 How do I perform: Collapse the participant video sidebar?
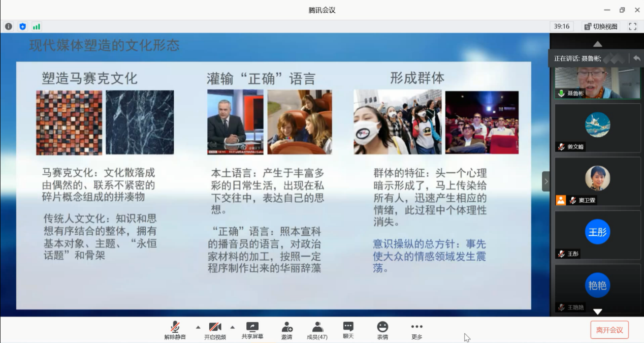click(x=546, y=181)
